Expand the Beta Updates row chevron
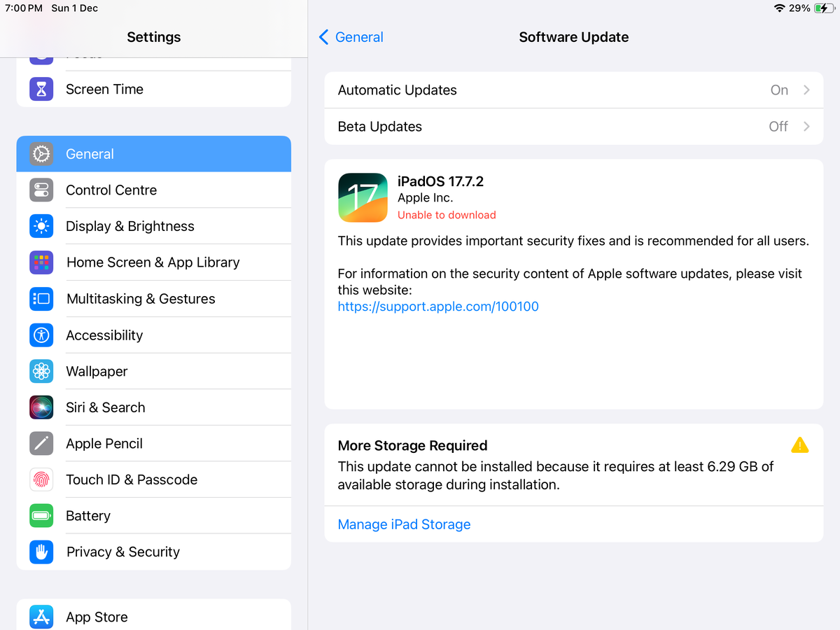Image resolution: width=840 pixels, height=630 pixels. (806, 126)
